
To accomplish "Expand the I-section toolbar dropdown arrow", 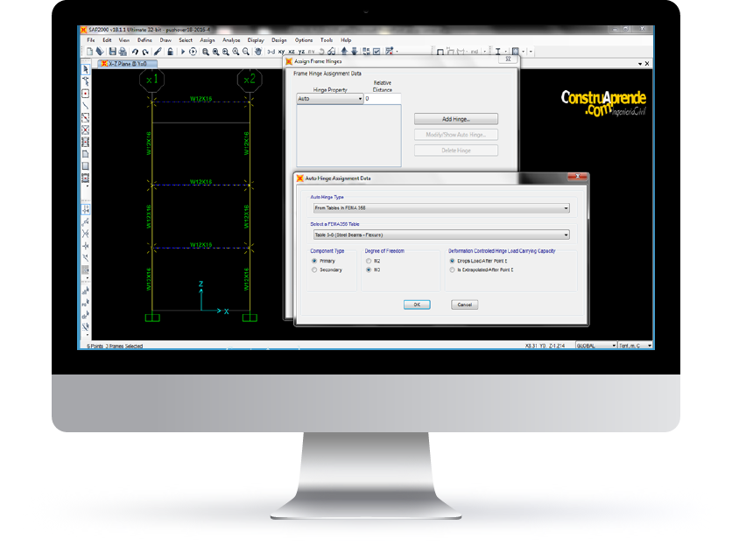I will coord(505,52).
